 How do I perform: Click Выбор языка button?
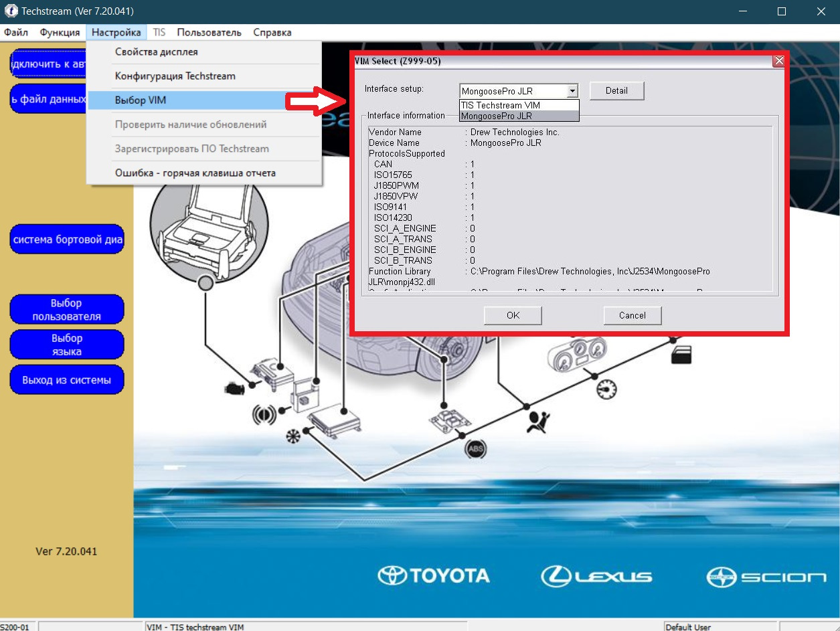click(x=67, y=345)
